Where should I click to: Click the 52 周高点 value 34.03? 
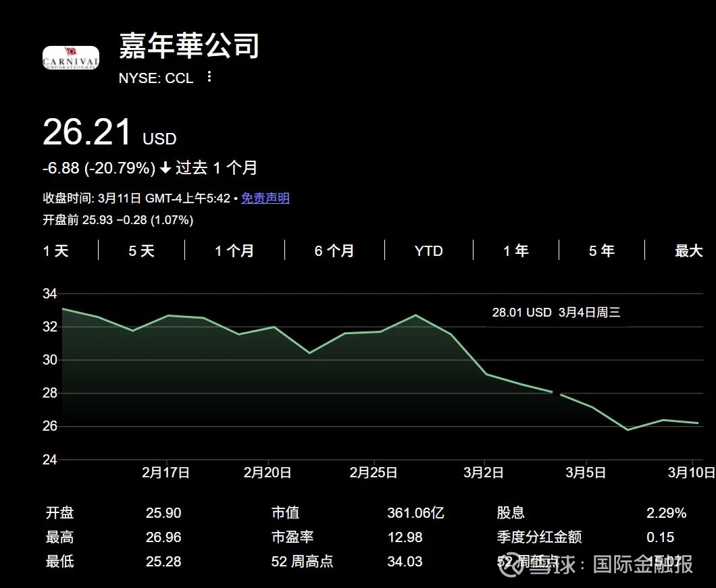(405, 561)
